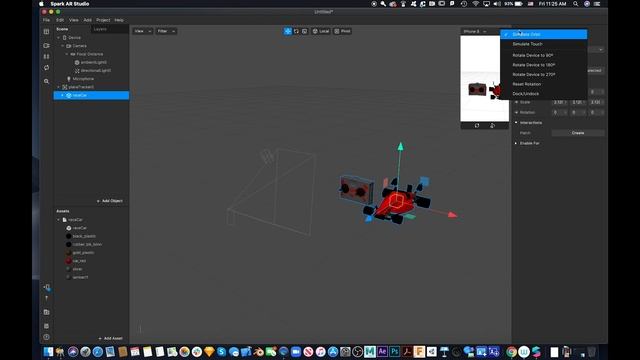
Task: Expand the selected raceCar scene node
Action: (x=62, y=95)
